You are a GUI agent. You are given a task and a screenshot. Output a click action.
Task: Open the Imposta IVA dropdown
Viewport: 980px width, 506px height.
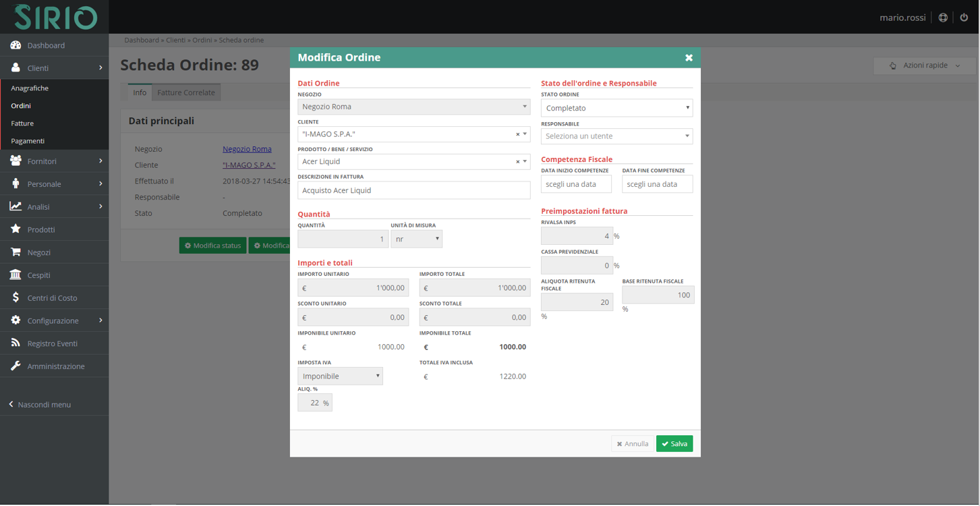340,376
